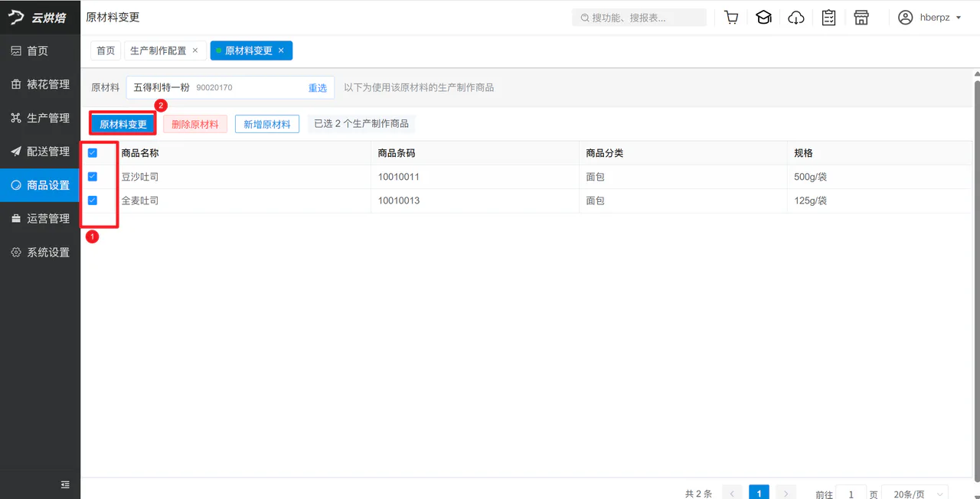
Task: Open the hberpz user dropdown
Action: 929,18
